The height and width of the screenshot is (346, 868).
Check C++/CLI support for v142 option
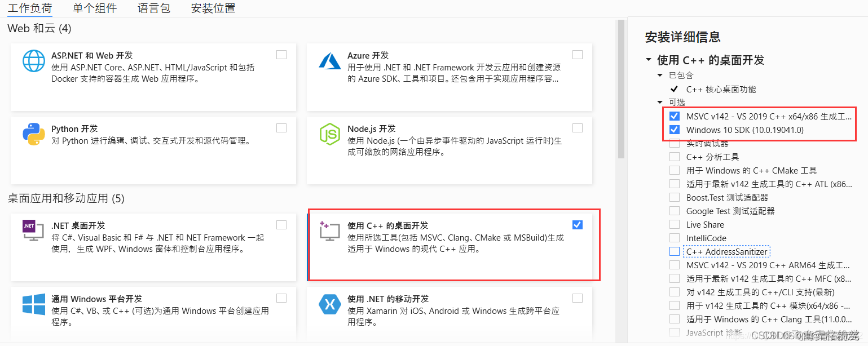click(x=674, y=292)
